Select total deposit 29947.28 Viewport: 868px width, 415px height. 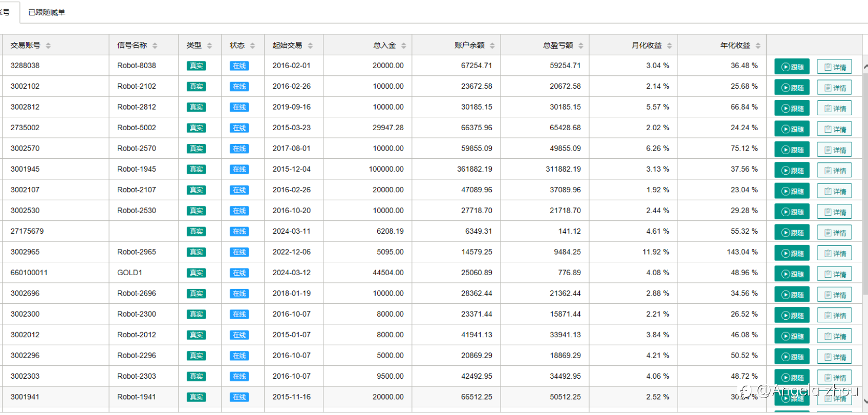(388, 128)
